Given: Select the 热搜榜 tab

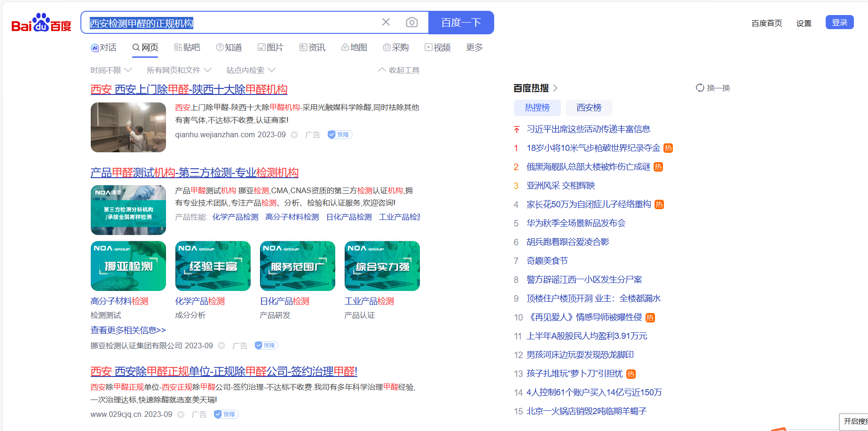Looking at the screenshot, I should [537, 108].
